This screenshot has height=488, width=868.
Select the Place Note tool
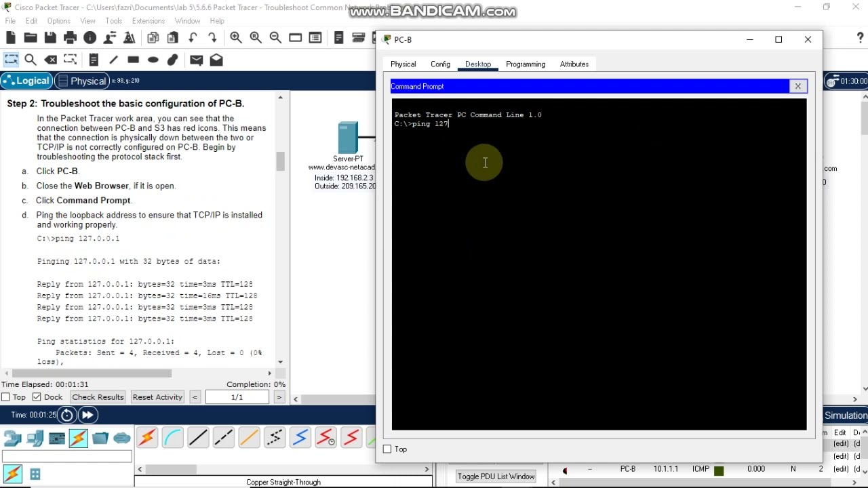[94, 60]
